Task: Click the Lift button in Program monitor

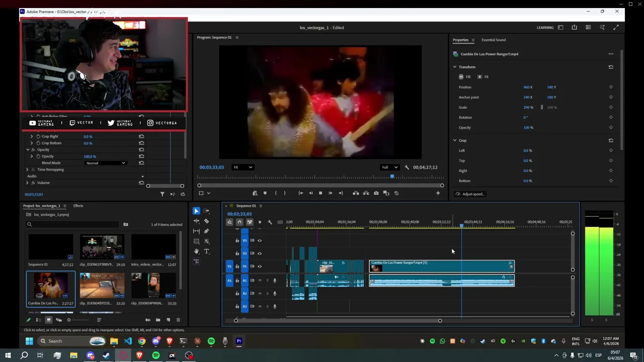Action: click(x=356, y=193)
